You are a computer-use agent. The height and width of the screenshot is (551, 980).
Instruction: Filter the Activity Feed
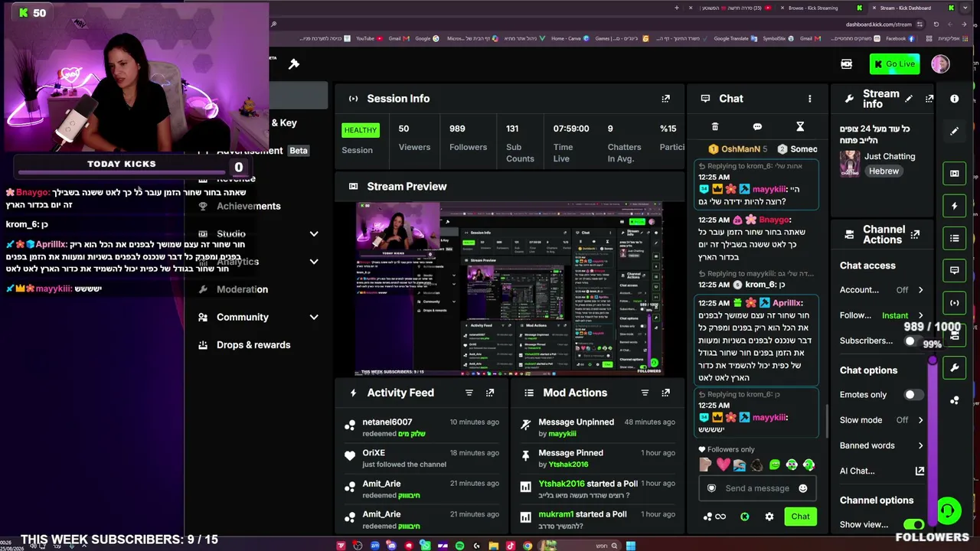[469, 393]
